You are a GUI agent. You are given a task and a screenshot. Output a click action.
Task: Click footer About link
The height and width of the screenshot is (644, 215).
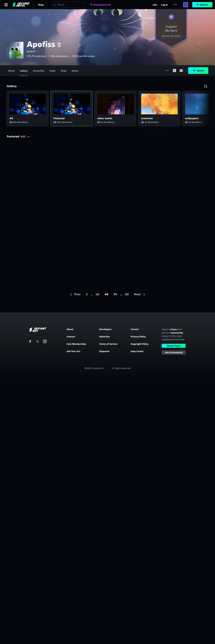pyautogui.click(x=70, y=329)
